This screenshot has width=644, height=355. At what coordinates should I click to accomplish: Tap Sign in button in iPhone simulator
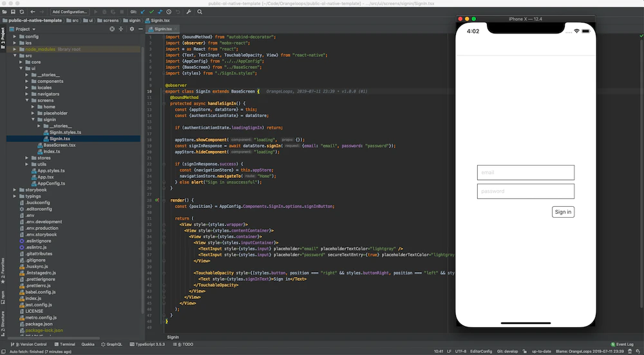[563, 212]
